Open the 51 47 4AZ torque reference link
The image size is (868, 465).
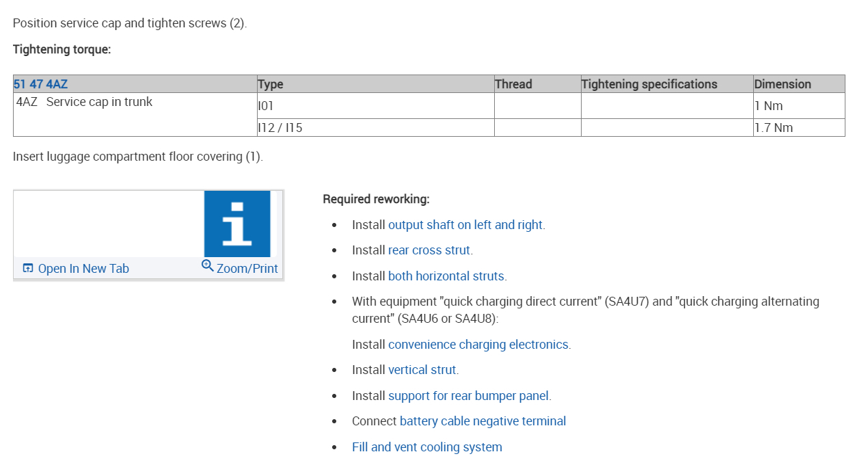[x=40, y=84]
